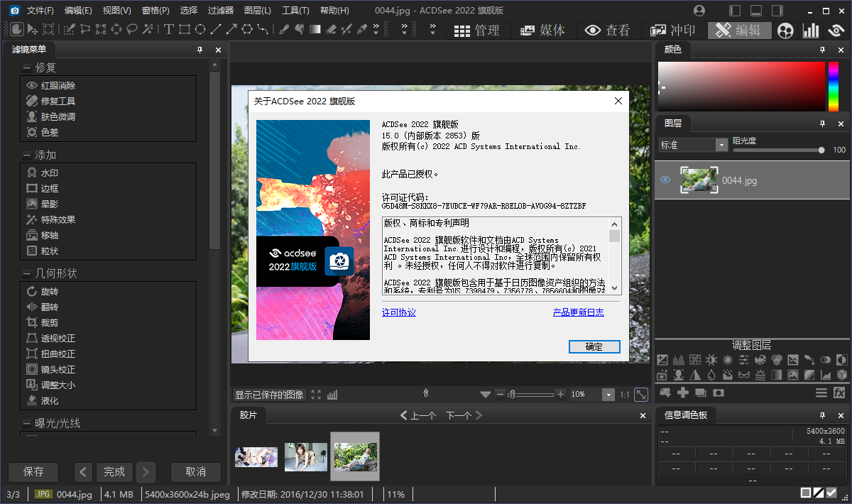Select the Red Eye removal filter
852x504 pixels.
[58, 85]
